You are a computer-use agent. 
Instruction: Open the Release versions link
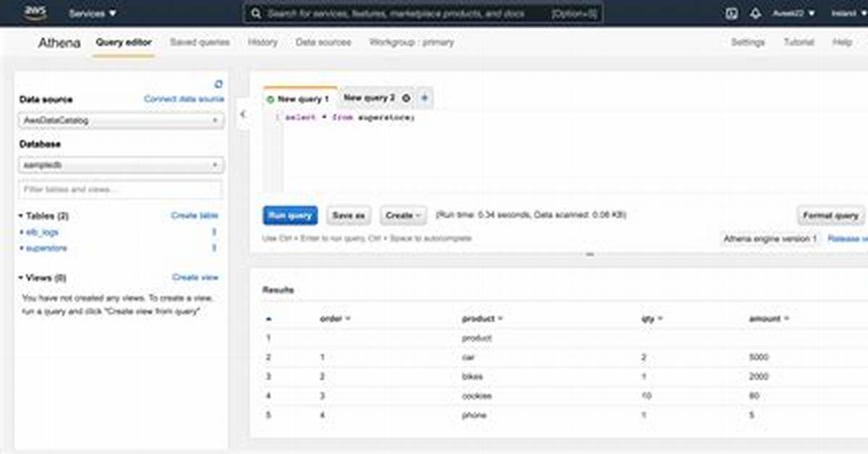click(848, 239)
